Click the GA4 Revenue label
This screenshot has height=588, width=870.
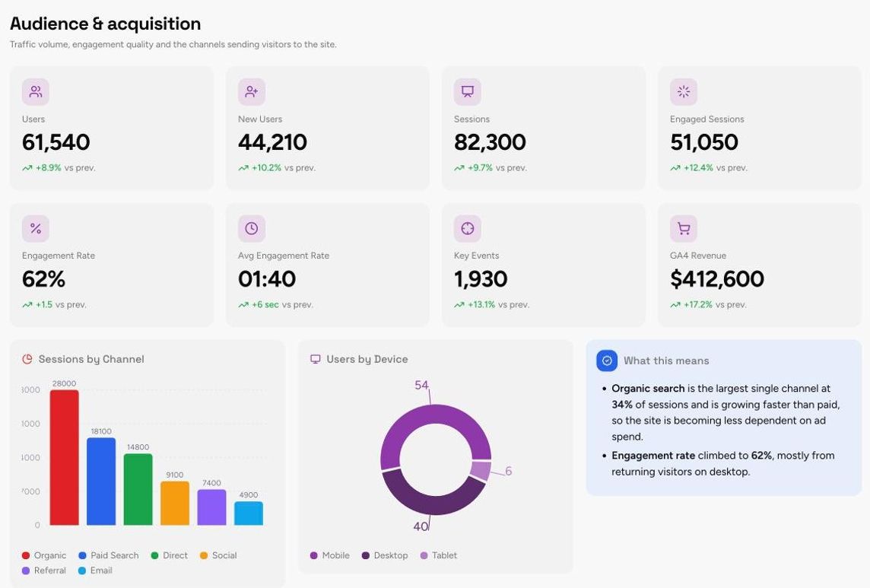click(698, 256)
